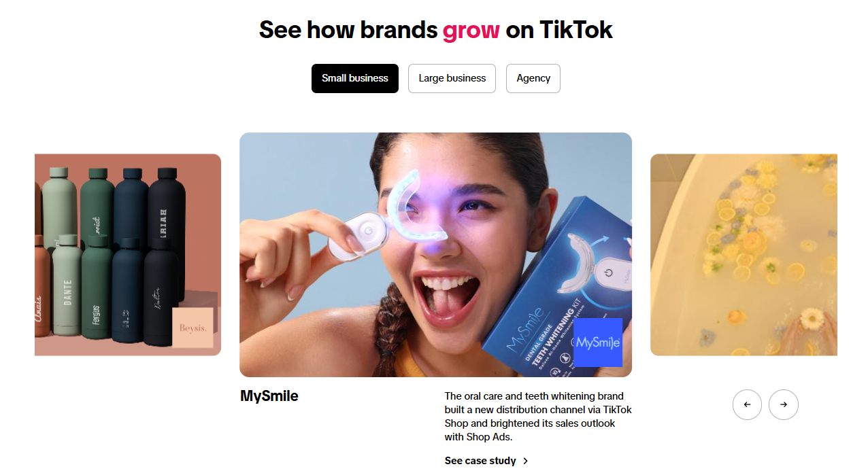Switch to the Large business tab
Image resolution: width=868 pixels, height=473 pixels.
click(452, 78)
